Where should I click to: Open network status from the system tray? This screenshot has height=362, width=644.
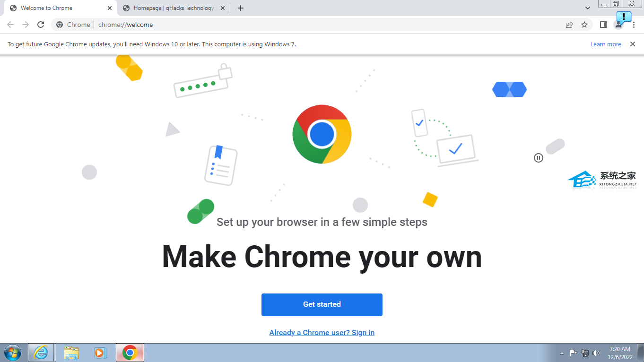(x=585, y=353)
